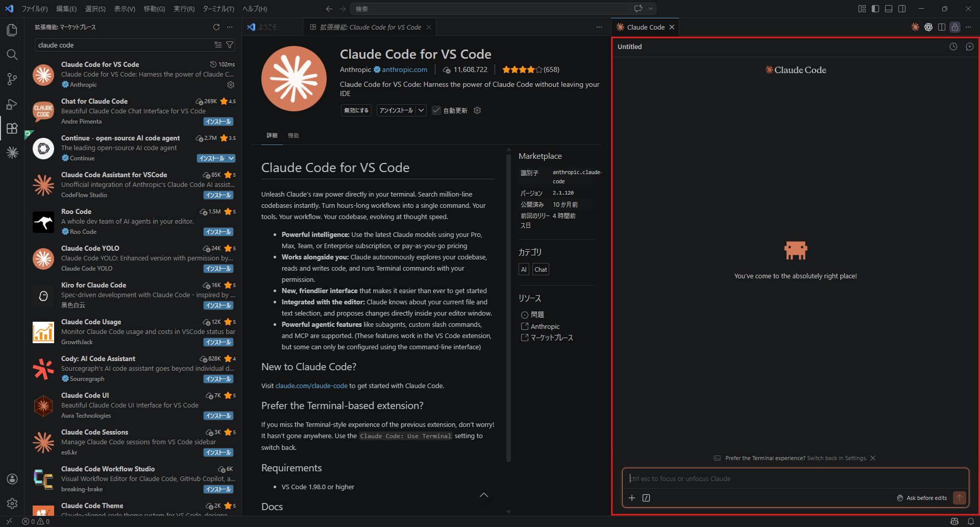Open Claude Code session history clock icon
980x527 pixels.
953,46
